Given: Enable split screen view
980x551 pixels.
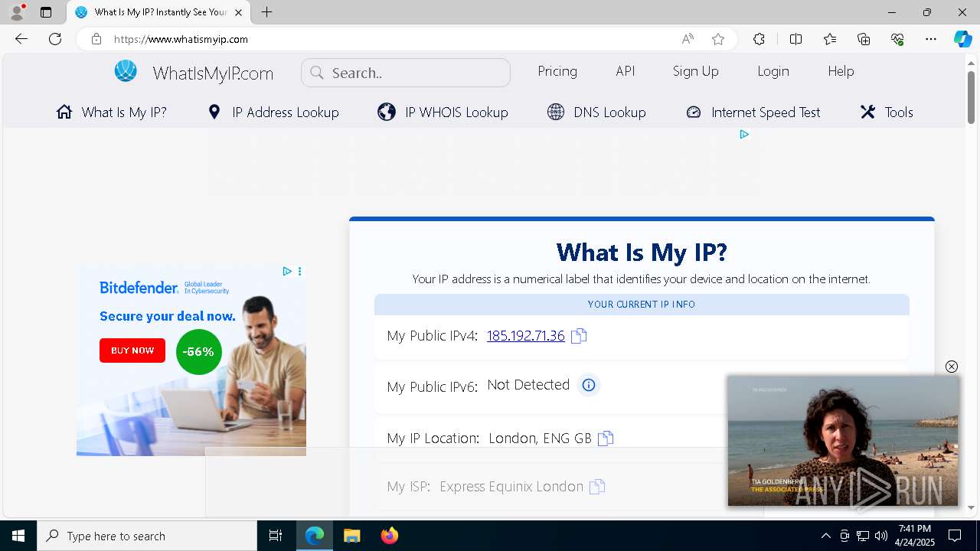Looking at the screenshot, I should [795, 39].
